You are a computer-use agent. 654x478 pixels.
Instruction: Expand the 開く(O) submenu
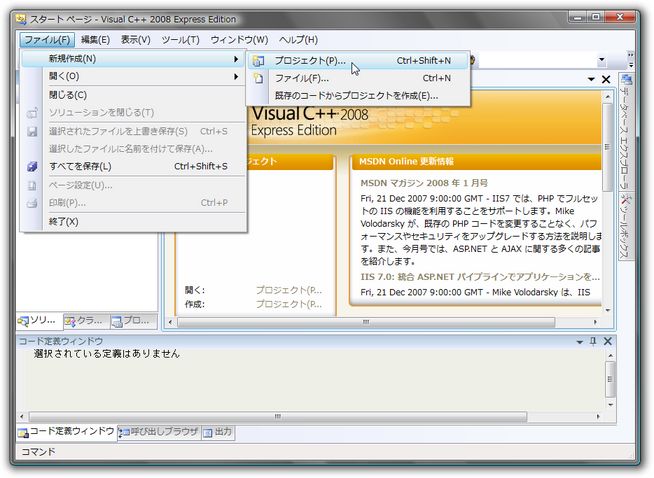[x=133, y=76]
